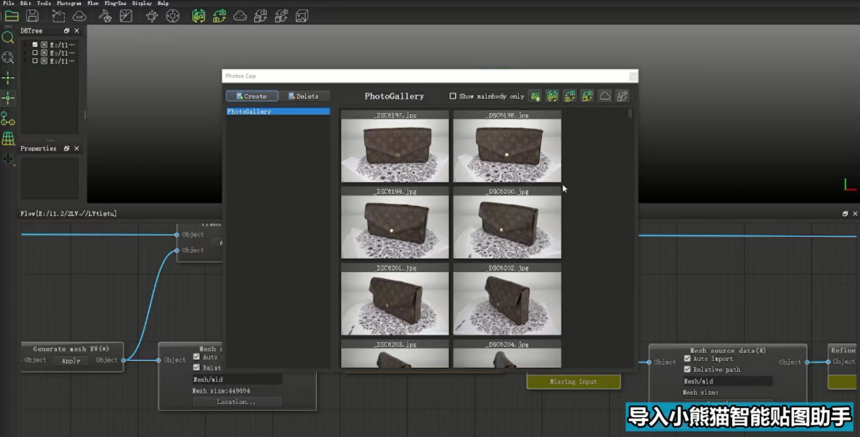
Task: Open the File menu
Action: click(x=9, y=3)
